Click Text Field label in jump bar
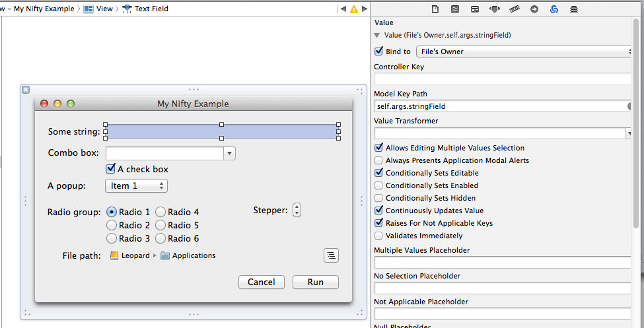644x328 pixels. tap(151, 9)
